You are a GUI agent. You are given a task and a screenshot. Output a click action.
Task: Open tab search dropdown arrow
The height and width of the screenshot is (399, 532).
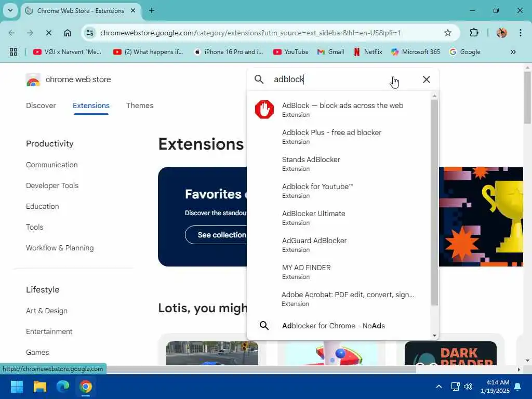[10, 10]
